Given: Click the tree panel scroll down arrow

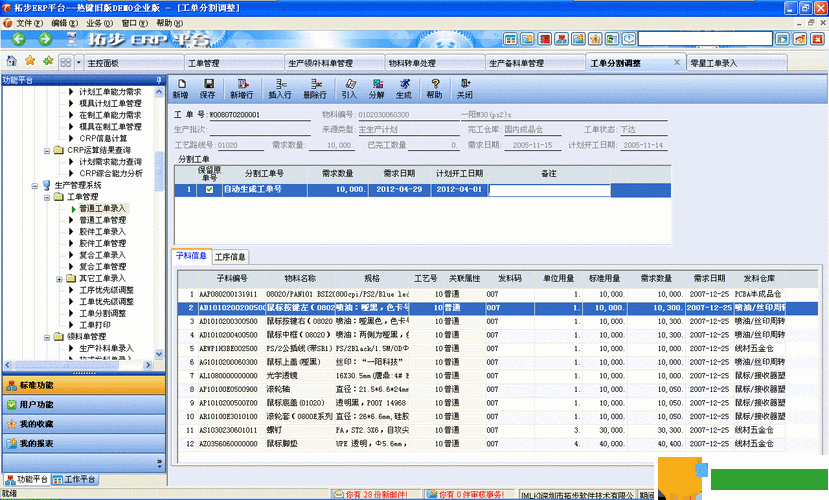Looking at the screenshot, I should [x=159, y=354].
